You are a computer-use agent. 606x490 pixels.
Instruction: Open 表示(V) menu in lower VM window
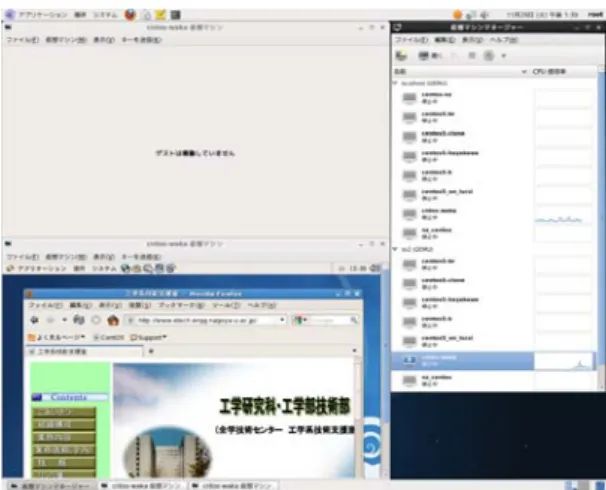click(x=104, y=257)
